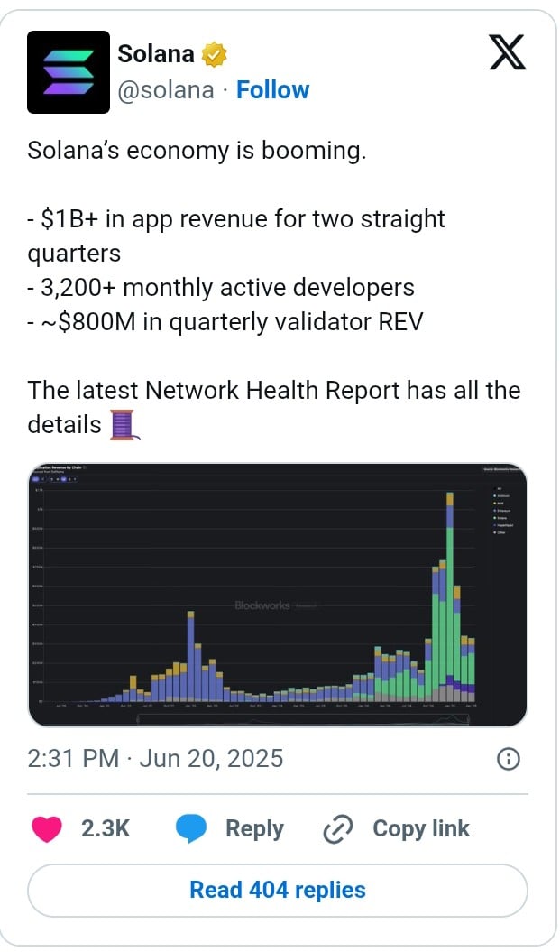
Task: Click the thread spool emoji after details
Action: pyautogui.click(x=124, y=424)
